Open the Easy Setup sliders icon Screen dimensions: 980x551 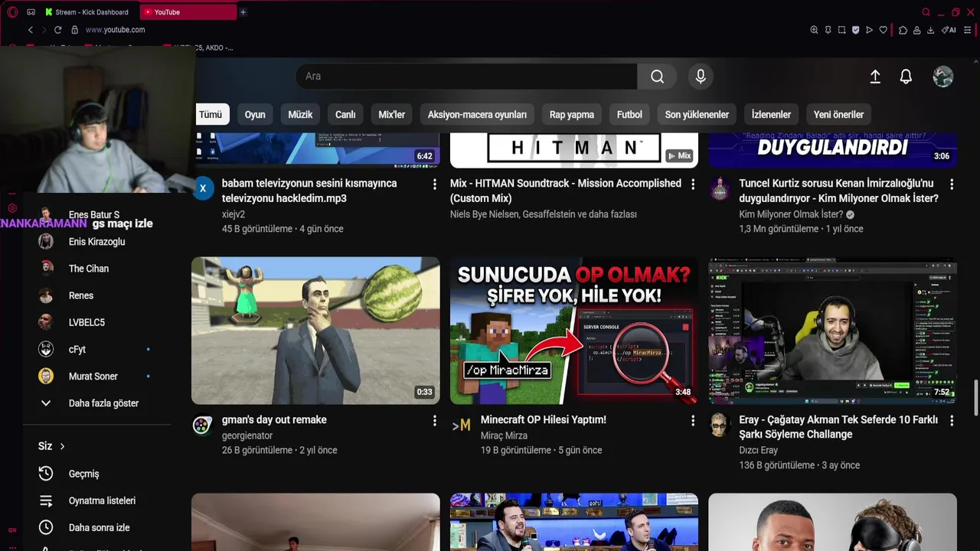pyautogui.click(x=969, y=30)
